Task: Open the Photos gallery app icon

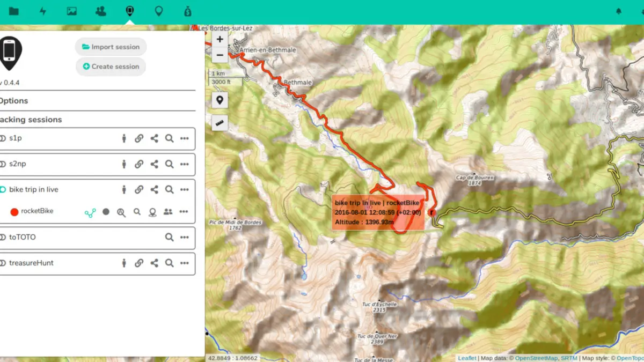Action: [71, 11]
